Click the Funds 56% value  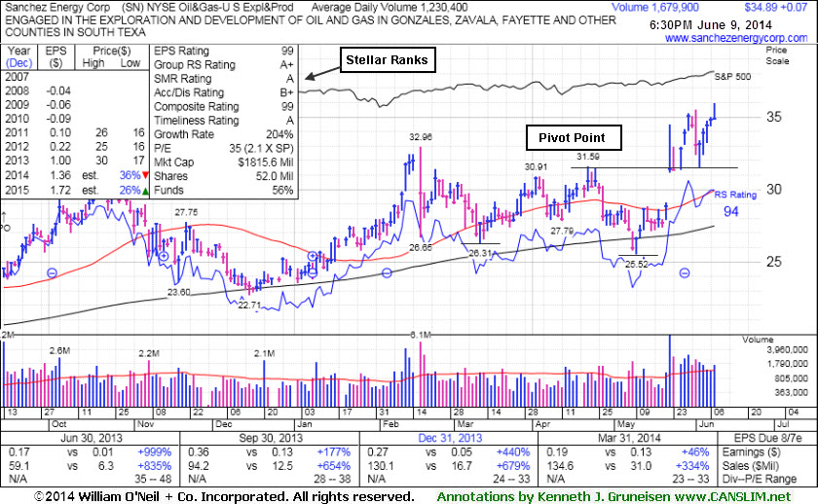(x=282, y=190)
